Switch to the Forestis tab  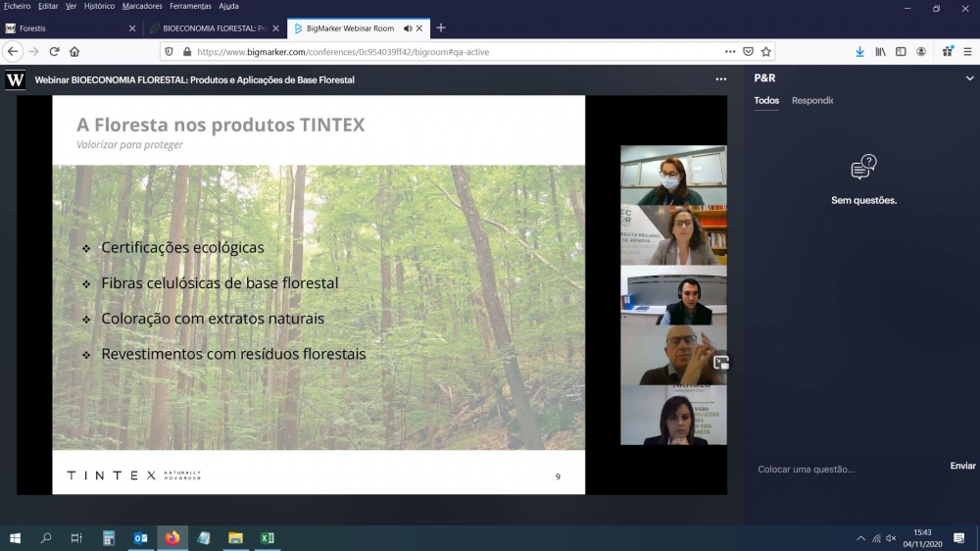[x=71, y=28]
